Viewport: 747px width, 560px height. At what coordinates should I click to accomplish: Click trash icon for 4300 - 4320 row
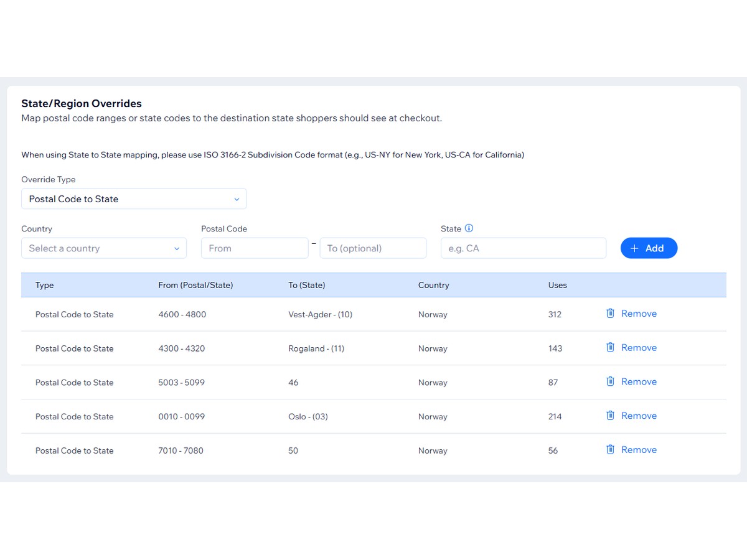610,348
